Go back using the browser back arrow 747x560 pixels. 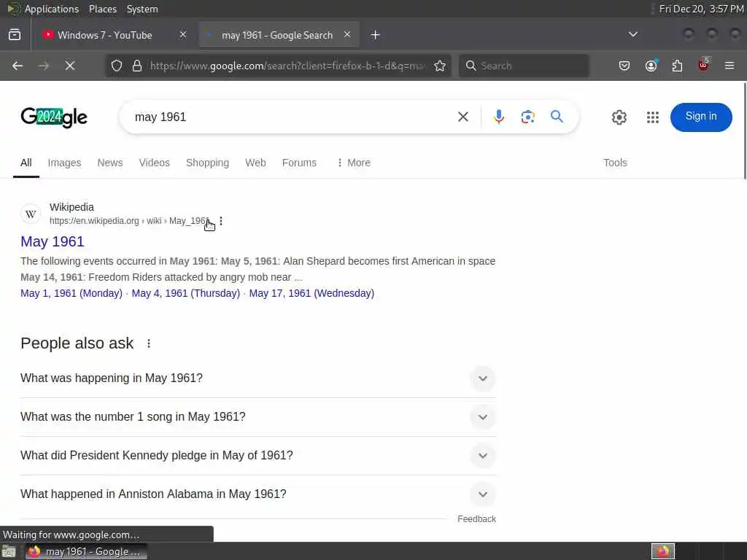(18, 66)
